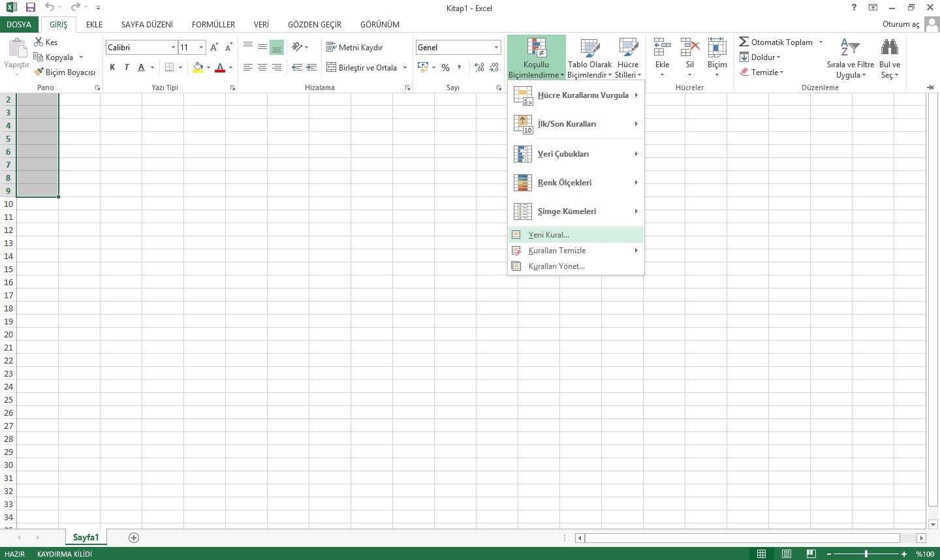Viewport: 940px width, 560px height.
Task: Open the font color dropdown arrow
Action: 230,67
